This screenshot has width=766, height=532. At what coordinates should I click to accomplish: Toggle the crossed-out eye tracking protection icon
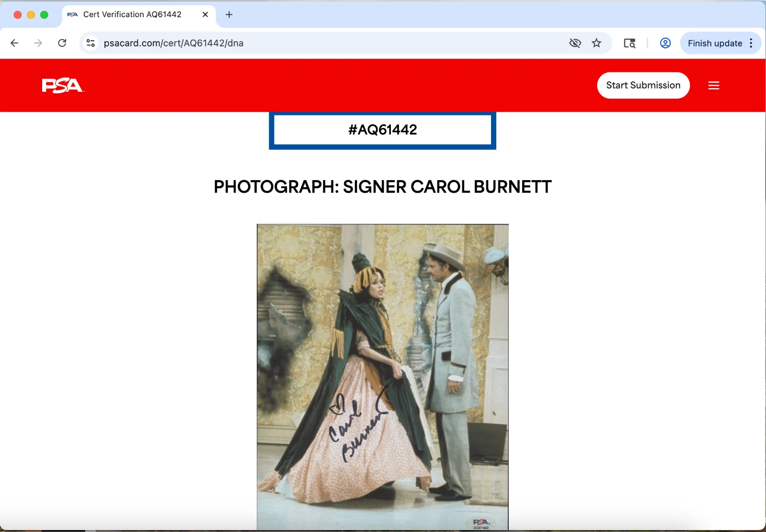(575, 43)
